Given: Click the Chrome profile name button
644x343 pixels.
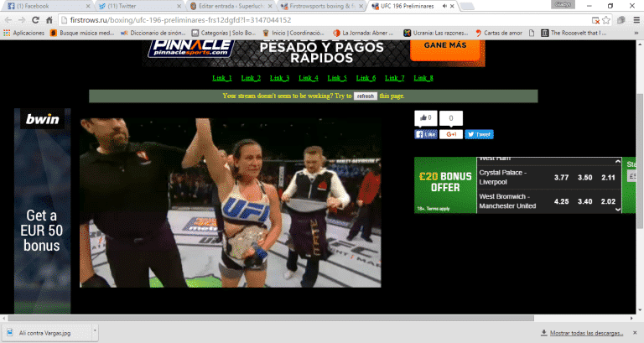Looking at the screenshot, I should coord(563,4).
